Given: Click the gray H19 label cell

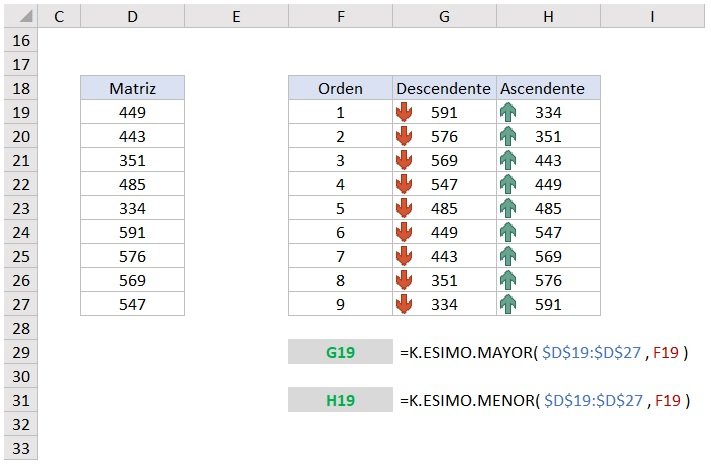Looking at the screenshot, I should (x=341, y=400).
